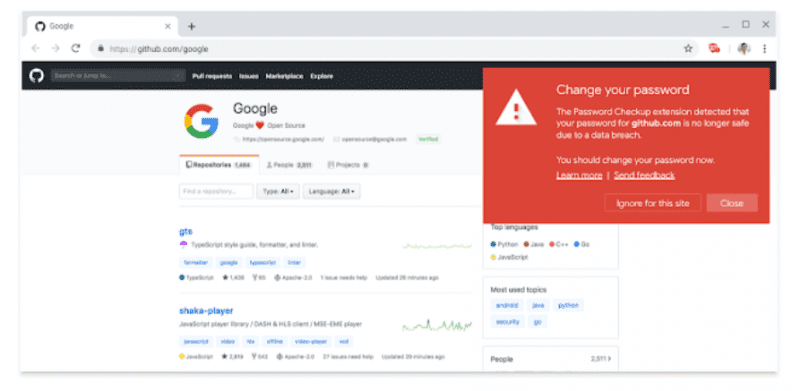Expand the Language: All dropdown
The height and width of the screenshot is (391, 800).
point(332,191)
